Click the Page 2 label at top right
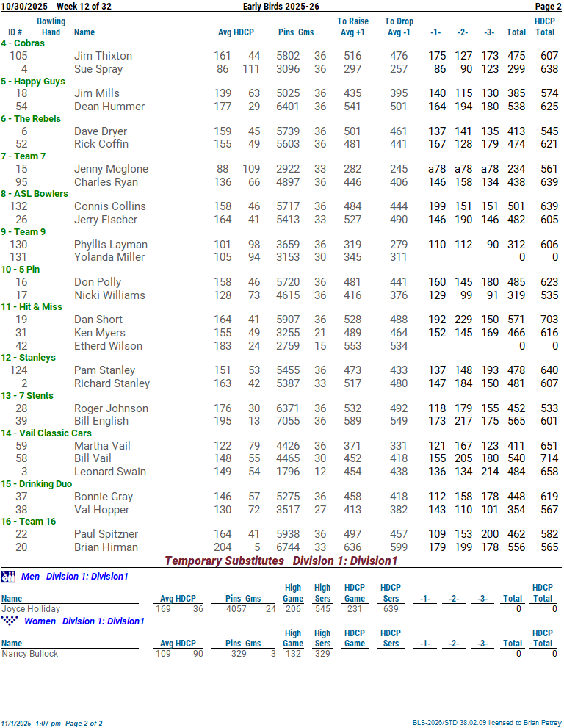 547,7
